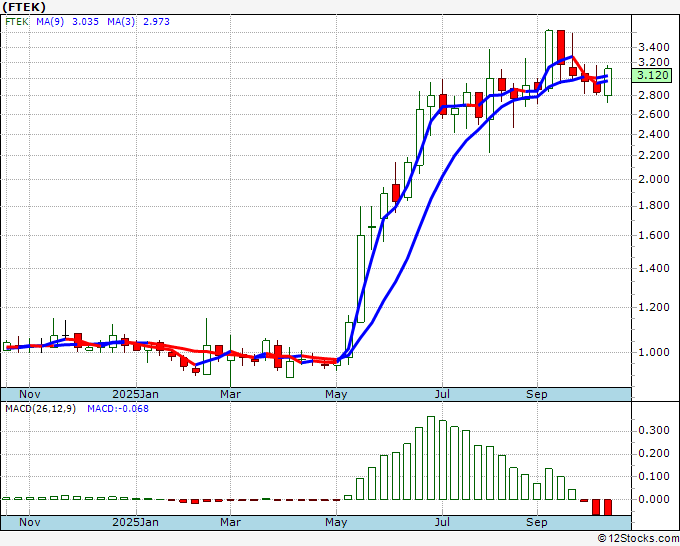Click the Jul marker on price chart axis

tap(440, 394)
